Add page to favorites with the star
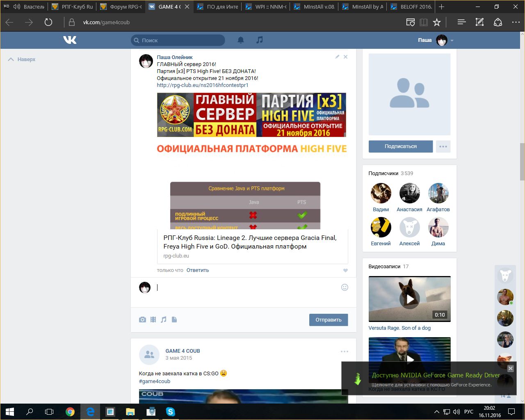The width and height of the screenshot is (525, 420). 437,22
